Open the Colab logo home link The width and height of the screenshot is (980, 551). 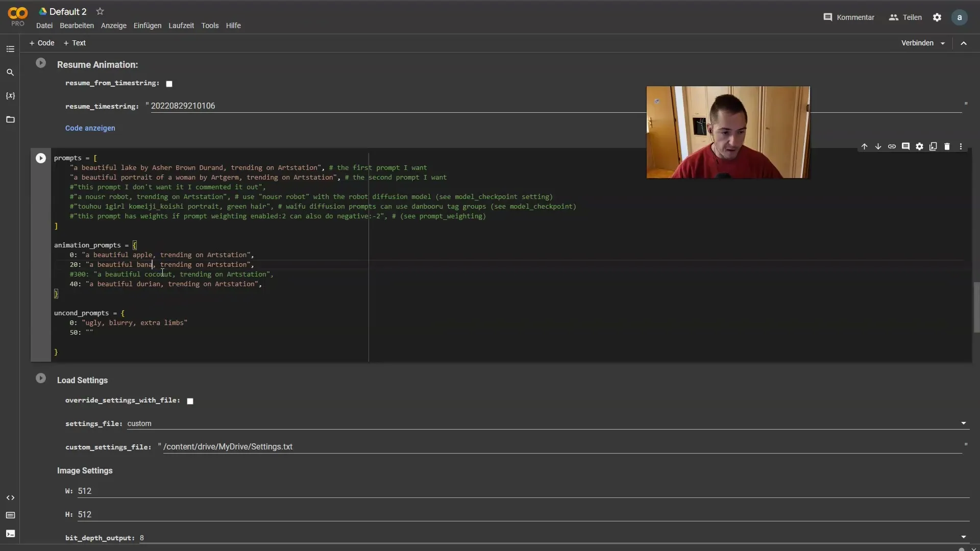coord(18,16)
